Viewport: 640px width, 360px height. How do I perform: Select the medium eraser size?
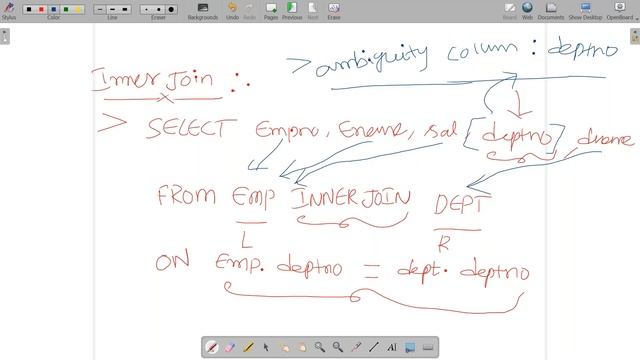158,9
